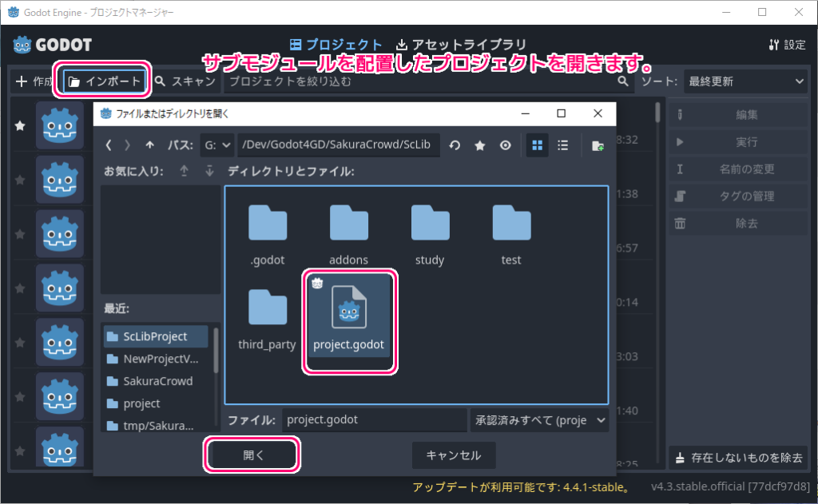Add current folder to favorites star
This screenshot has width=818, height=504.
pos(480,145)
